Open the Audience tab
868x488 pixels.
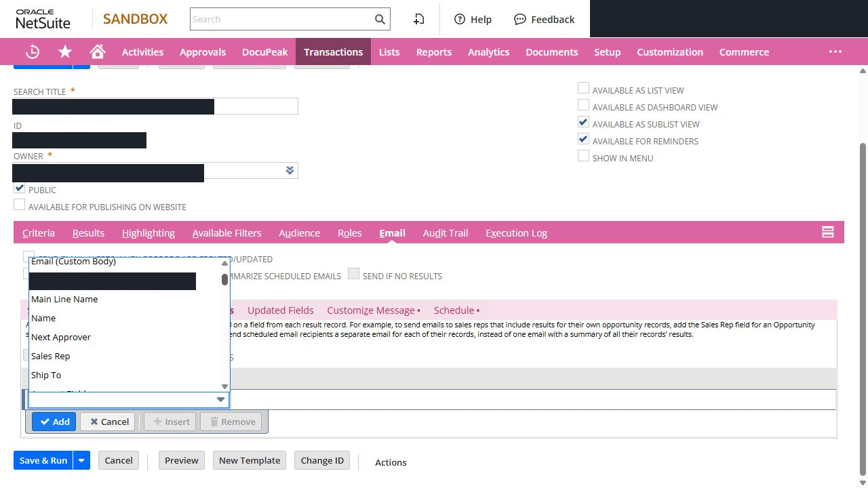point(299,232)
